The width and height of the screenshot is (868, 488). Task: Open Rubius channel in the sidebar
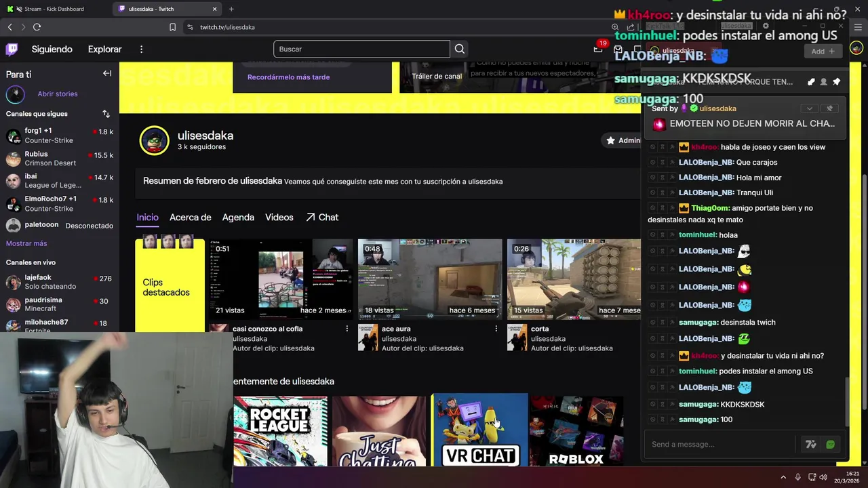point(60,159)
